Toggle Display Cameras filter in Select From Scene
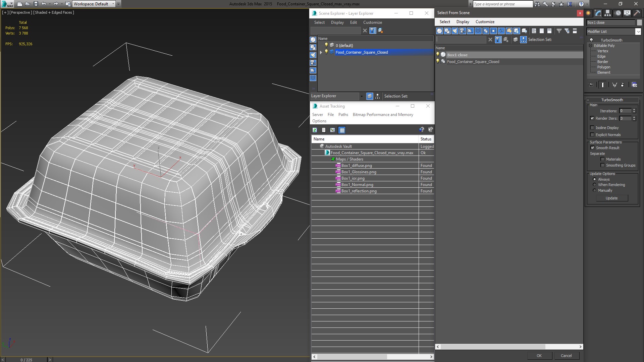644x362 pixels. (x=463, y=31)
